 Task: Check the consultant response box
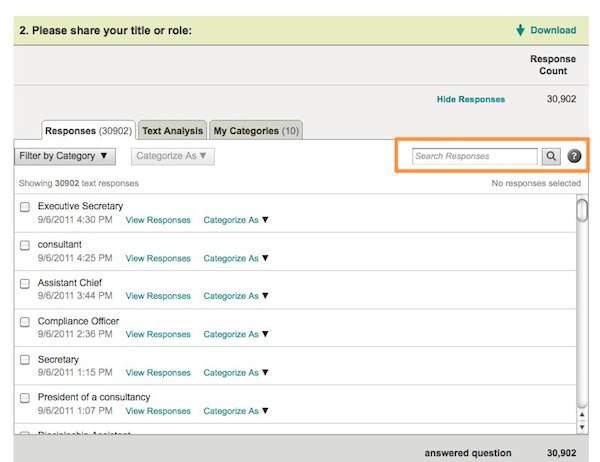[x=25, y=245]
